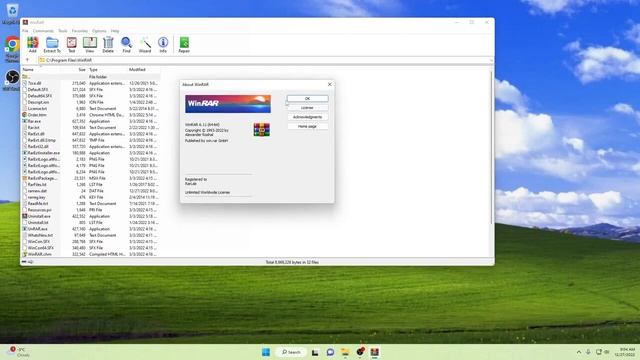640x360 pixels.
Task: Click the address bar path C:\Program Files\WinRAR
Action: pos(69,60)
